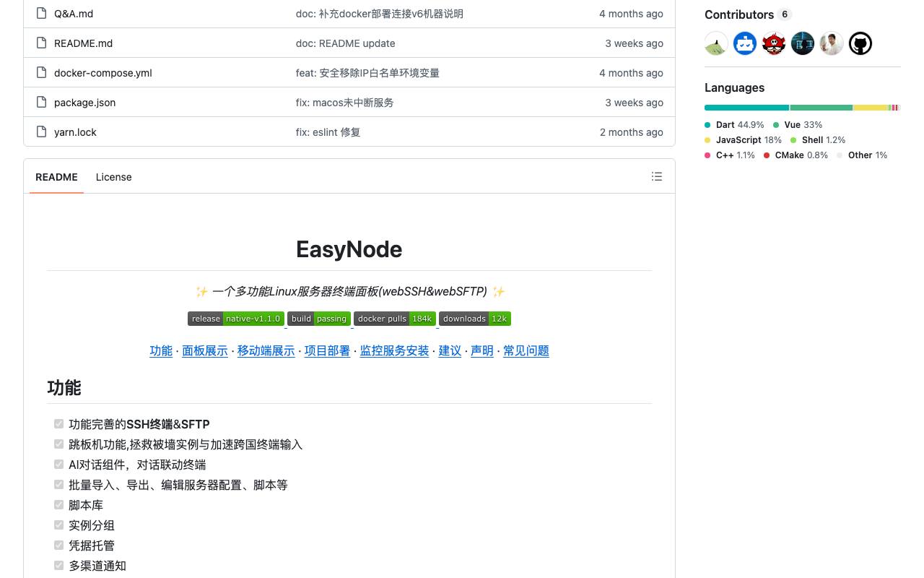Image resolution: width=924 pixels, height=578 pixels.
Task: Click the Dart segment of the language bar
Action: coord(746,108)
